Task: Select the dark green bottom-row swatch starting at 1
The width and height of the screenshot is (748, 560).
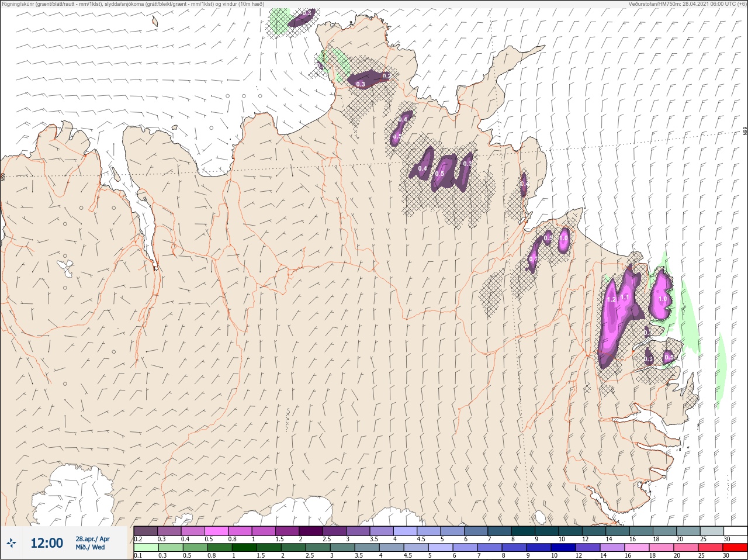Action: [244, 548]
